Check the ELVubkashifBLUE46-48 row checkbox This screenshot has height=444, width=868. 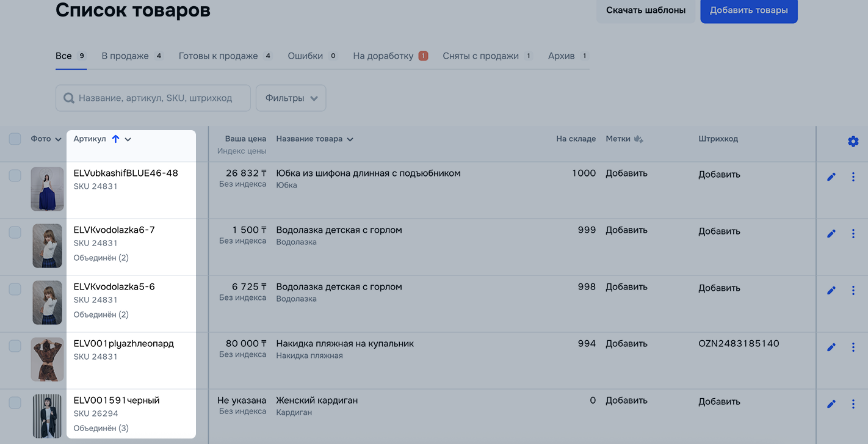pyautogui.click(x=15, y=176)
